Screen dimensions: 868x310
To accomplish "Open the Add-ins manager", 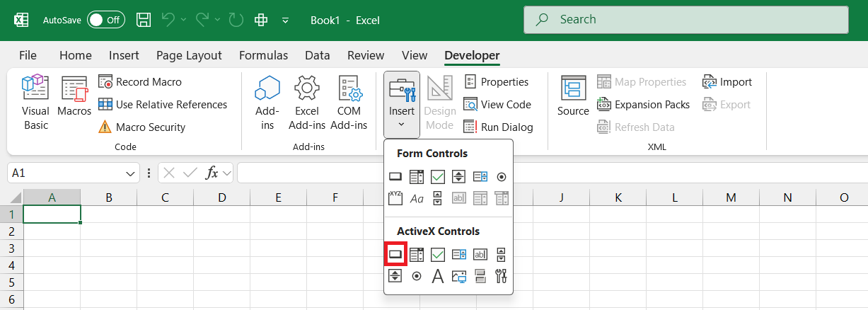I will pyautogui.click(x=267, y=103).
